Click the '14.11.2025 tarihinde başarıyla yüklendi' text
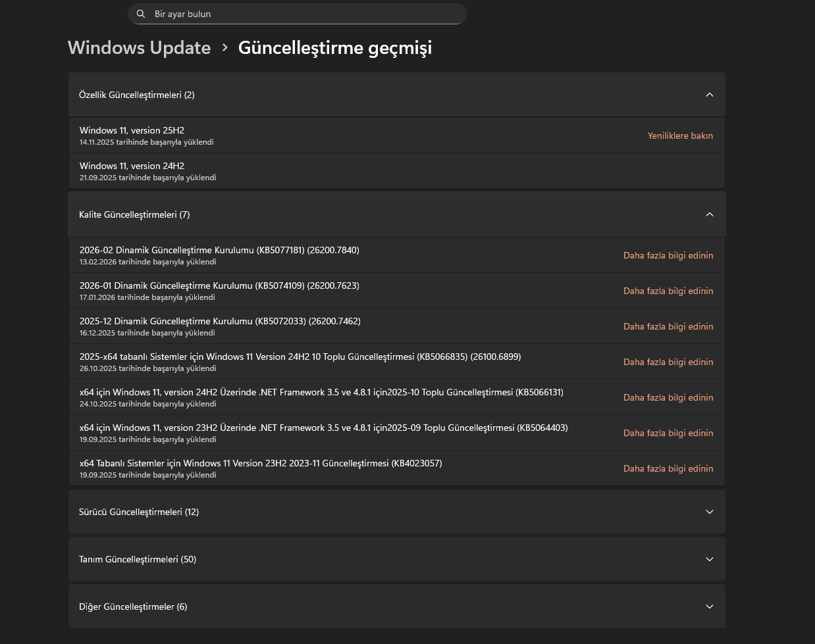Viewport: 815px width, 644px height. 146,142
